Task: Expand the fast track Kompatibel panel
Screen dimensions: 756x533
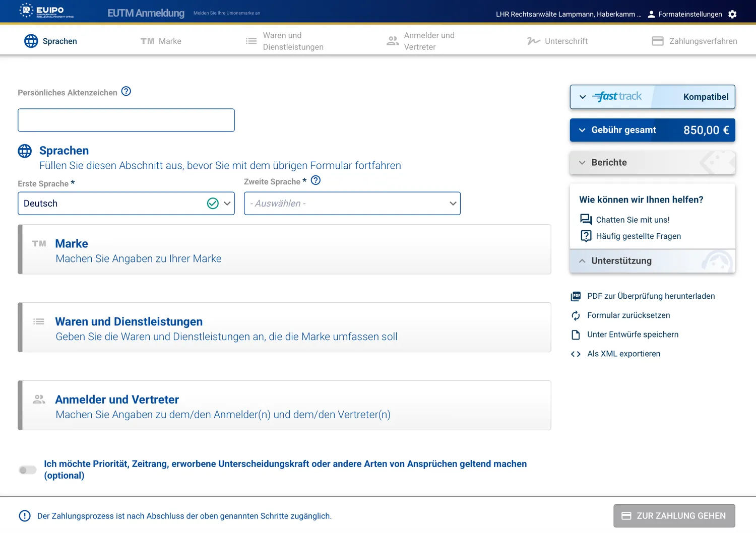Action: tap(652, 97)
